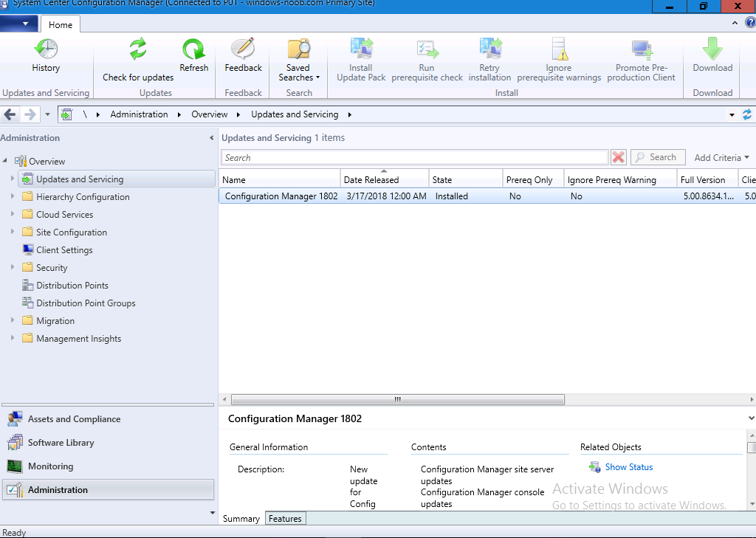Expand the Migration folder arrow
This screenshot has height=538, width=756.
point(13,320)
